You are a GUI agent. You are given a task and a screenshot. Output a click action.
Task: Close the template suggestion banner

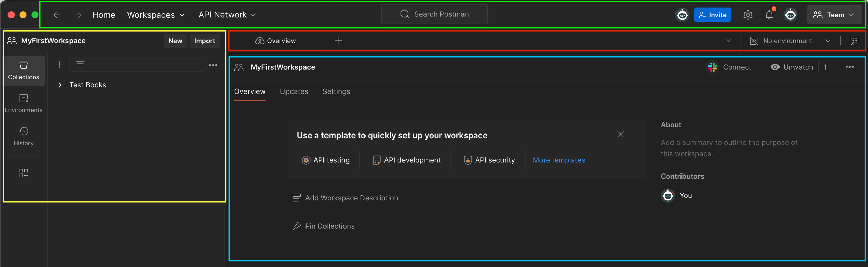620,134
